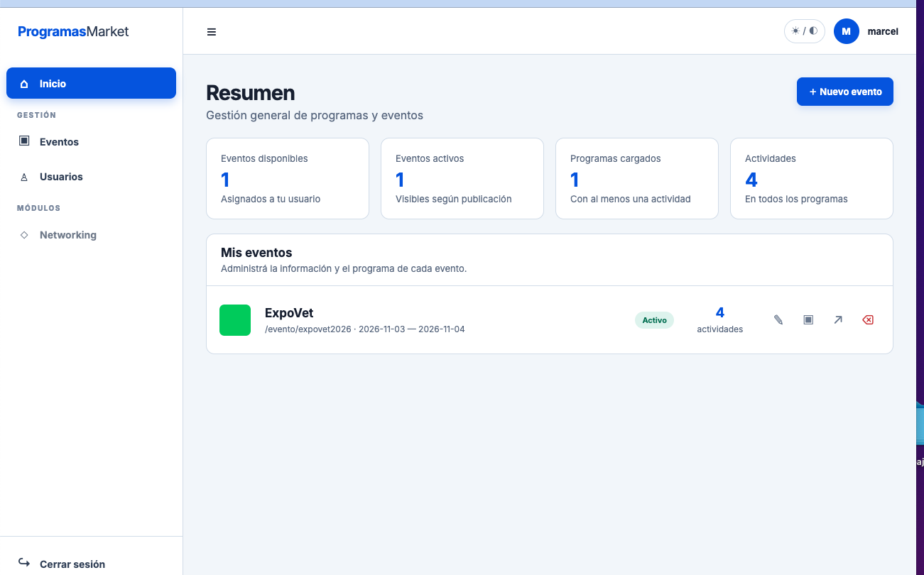Delete ExpoVet with the red icon

868,320
